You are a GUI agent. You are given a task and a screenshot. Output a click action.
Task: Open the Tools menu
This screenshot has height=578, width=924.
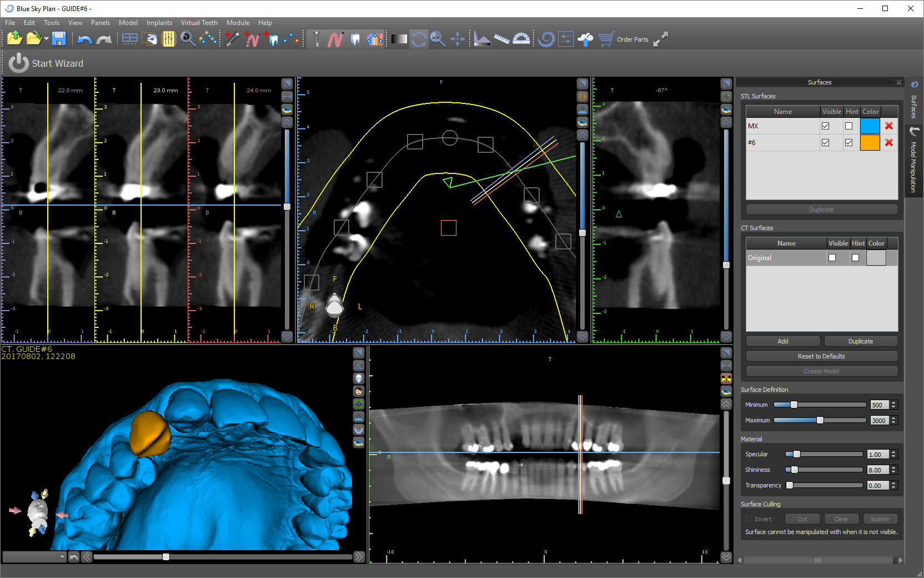52,23
